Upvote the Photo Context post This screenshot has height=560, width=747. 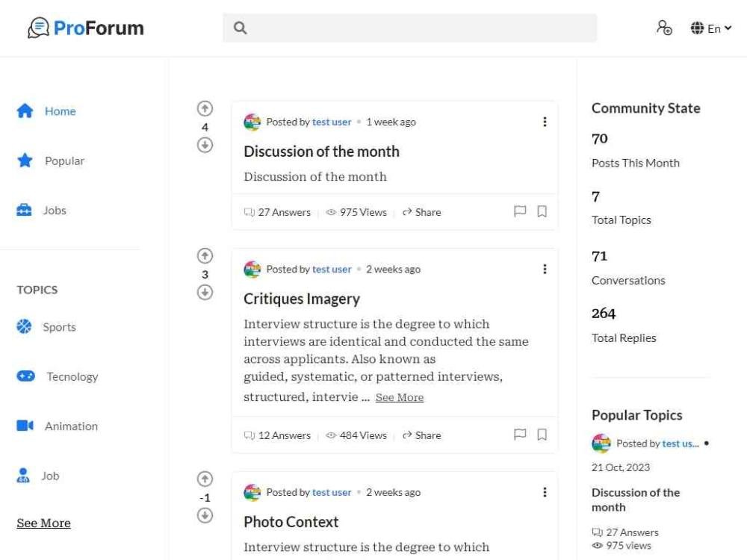click(x=205, y=479)
